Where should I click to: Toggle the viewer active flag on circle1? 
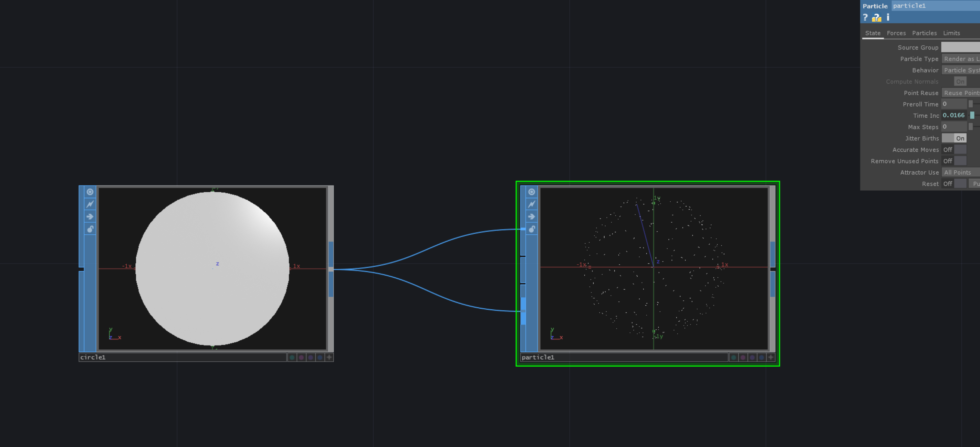(90, 192)
